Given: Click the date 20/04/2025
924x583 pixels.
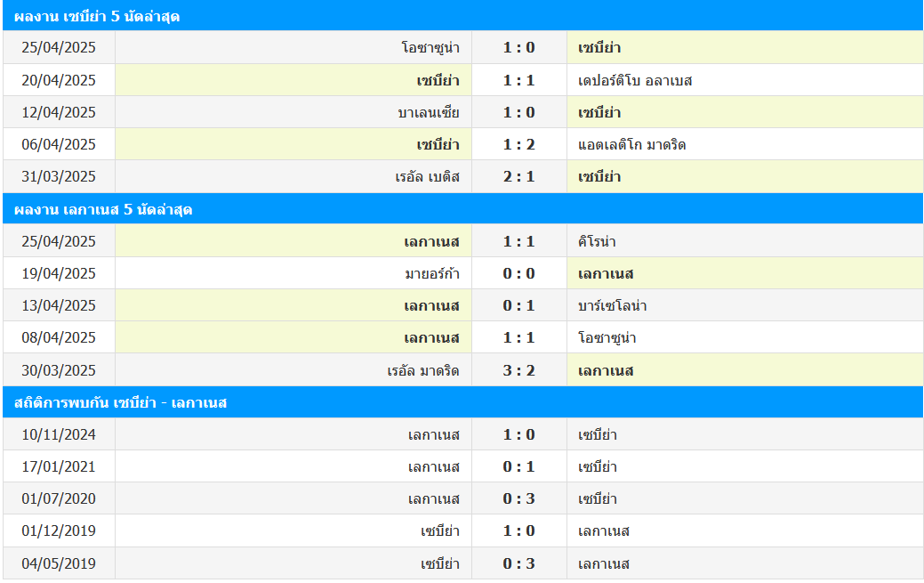Looking at the screenshot, I should (59, 80).
